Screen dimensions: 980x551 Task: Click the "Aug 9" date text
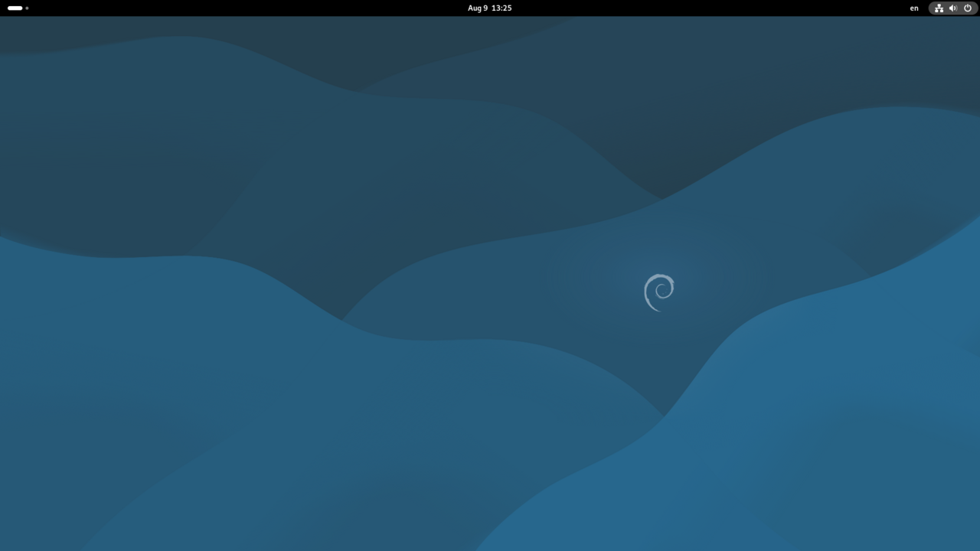pos(477,8)
